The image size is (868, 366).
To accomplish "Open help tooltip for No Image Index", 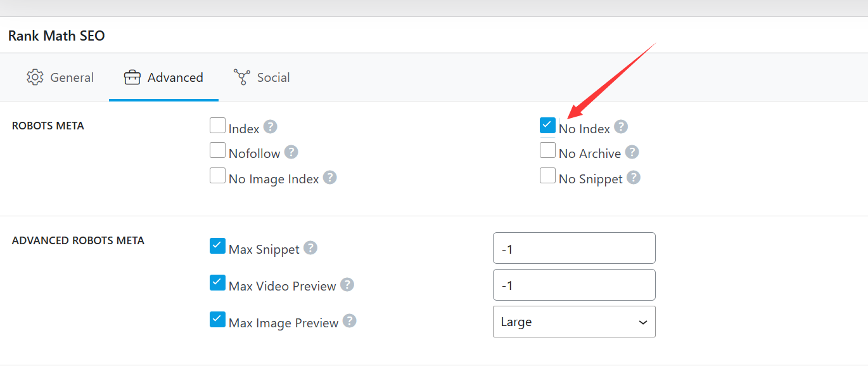I will pyautogui.click(x=329, y=178).
